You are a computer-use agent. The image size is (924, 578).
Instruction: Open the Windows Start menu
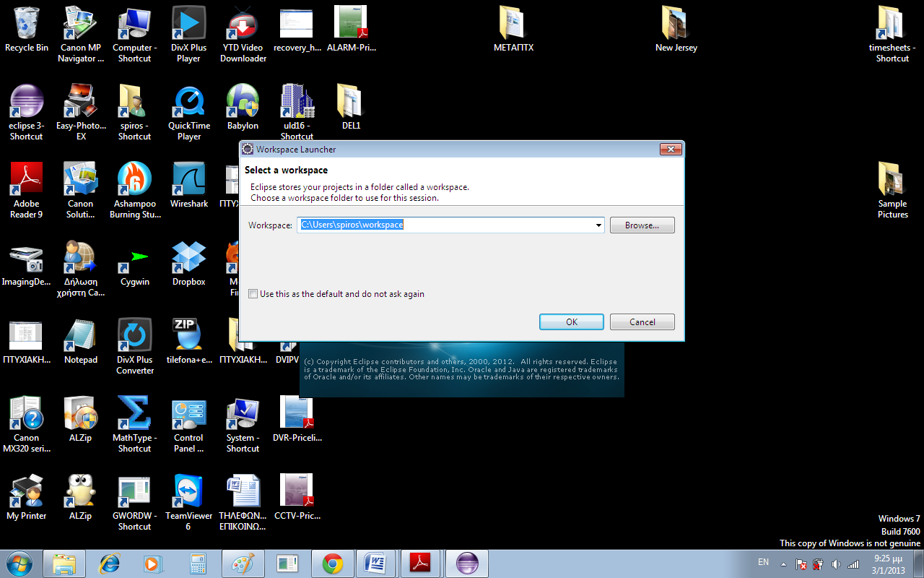[19, 564]
